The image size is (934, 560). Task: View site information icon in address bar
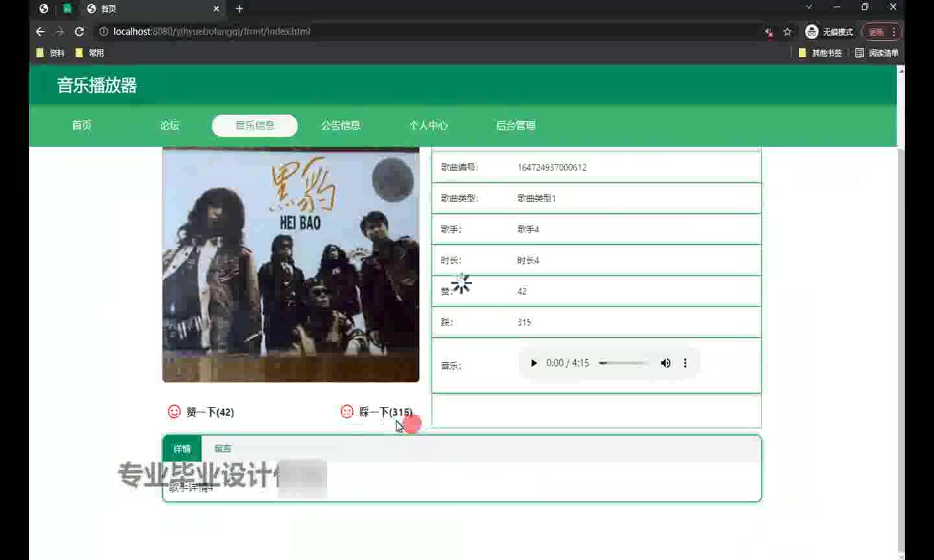click(103, 31)
